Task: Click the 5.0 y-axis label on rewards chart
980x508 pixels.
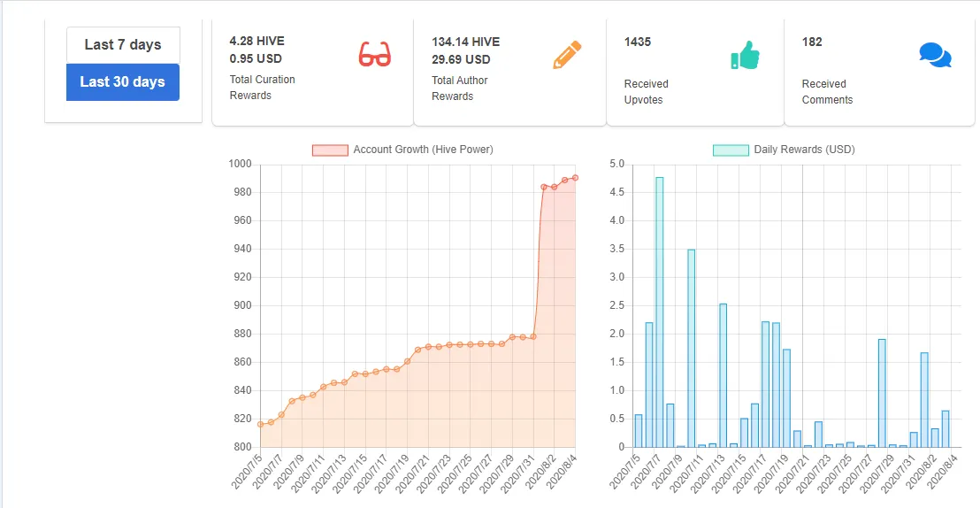Action: (616, 164)
